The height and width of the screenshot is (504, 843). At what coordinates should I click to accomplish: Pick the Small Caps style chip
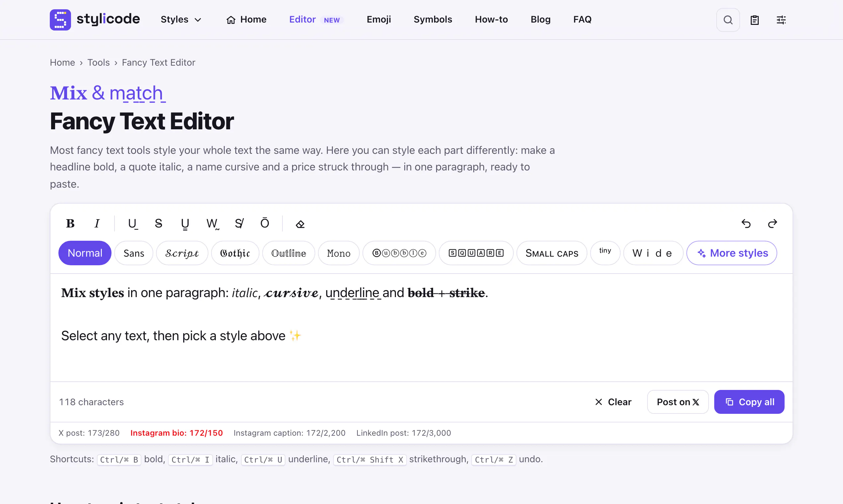(552, 253)
